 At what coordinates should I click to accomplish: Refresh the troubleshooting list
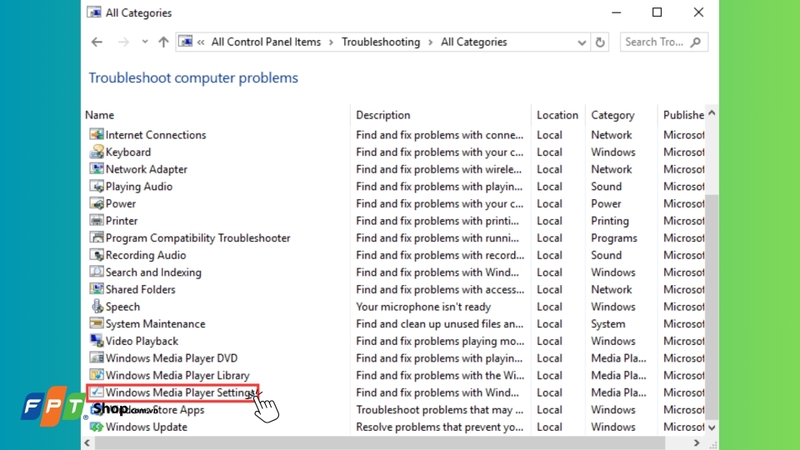click(x=600, y=42)
